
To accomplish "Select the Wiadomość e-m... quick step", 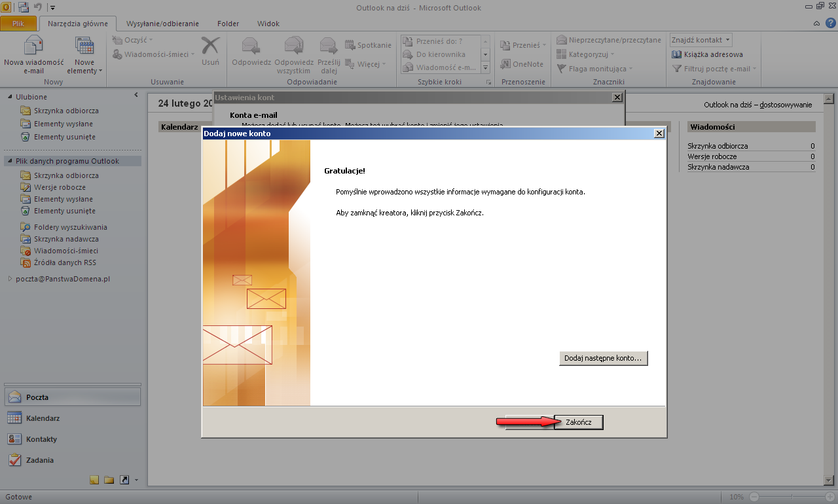I will tap(440, 67).
